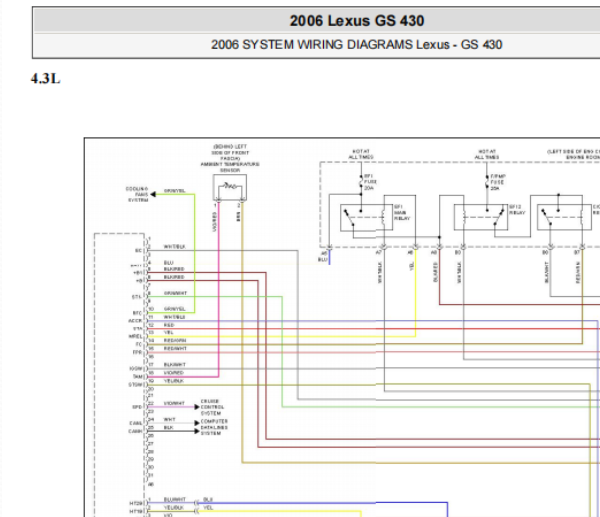Click the 'WHT/BLK' wire label at pin 2
The height and width of the screenshot is (517, 600).
174,247
